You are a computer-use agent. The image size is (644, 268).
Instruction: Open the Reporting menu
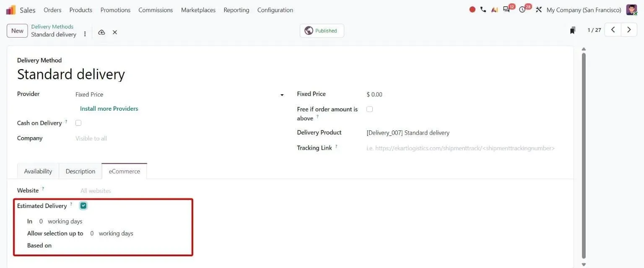pos(236,10)
